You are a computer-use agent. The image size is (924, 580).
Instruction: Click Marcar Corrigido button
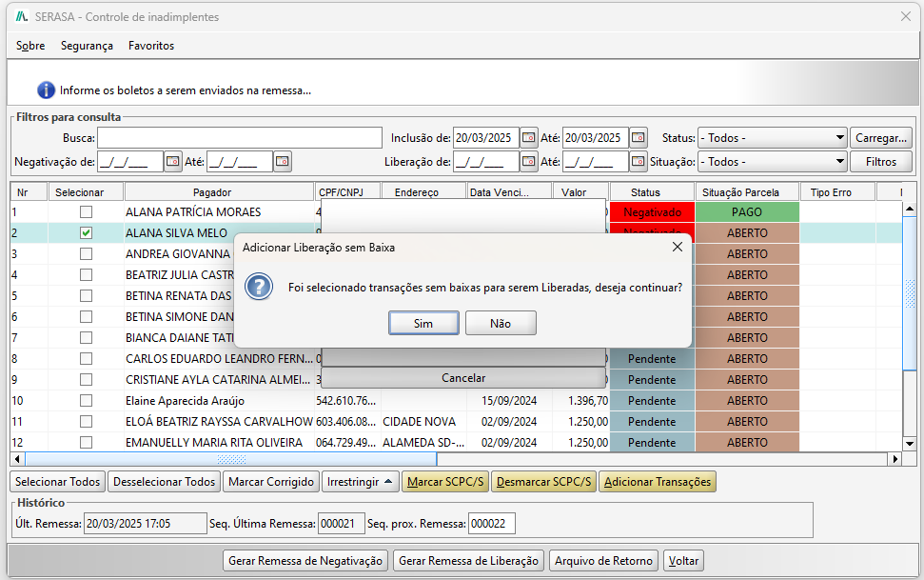coord(271,482)
